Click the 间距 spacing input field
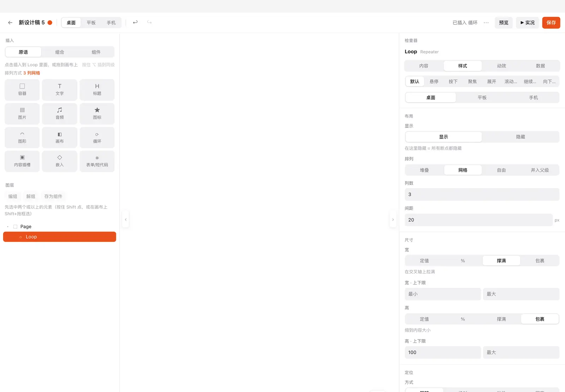 click(478, 220)
